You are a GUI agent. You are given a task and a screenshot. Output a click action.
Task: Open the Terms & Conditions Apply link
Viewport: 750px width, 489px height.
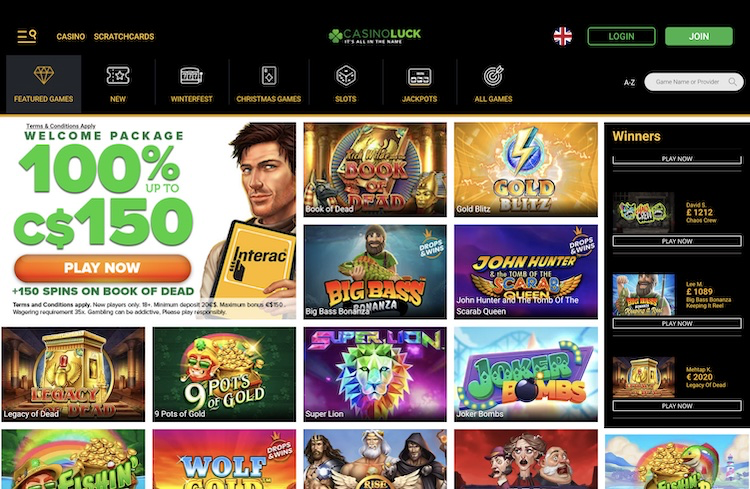click(x=61, y=126)
